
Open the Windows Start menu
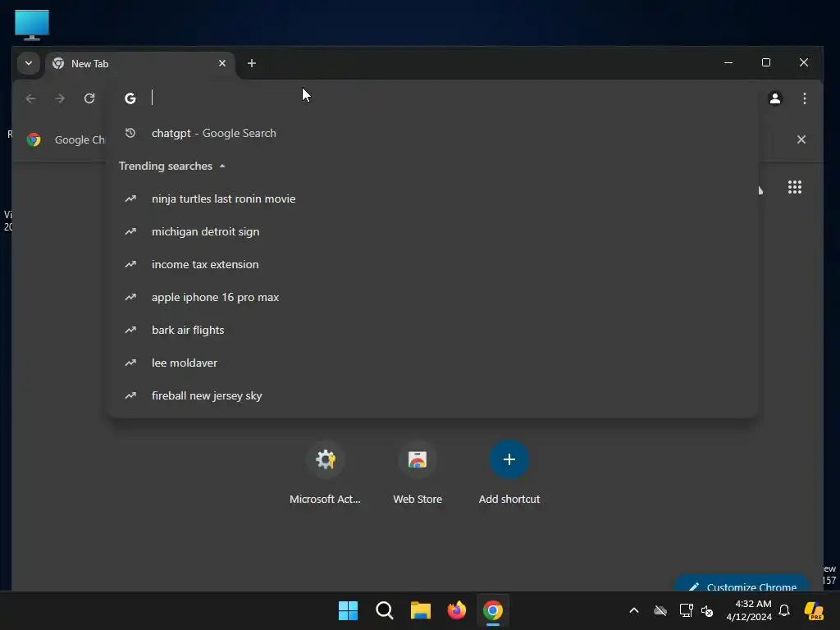(348, 610)
